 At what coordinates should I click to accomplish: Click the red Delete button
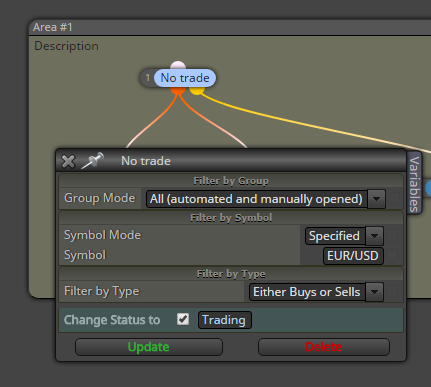pos(324,347)
